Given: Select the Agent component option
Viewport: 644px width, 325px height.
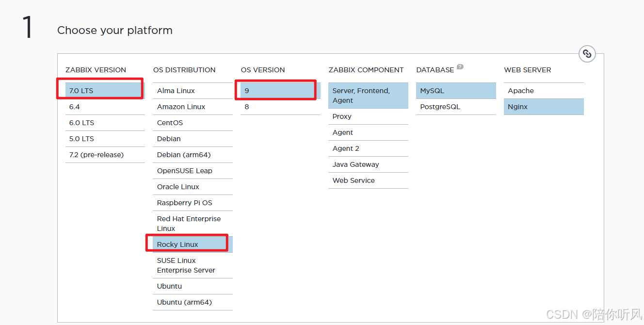Looking at the screenshot, I should click(369, 132).
